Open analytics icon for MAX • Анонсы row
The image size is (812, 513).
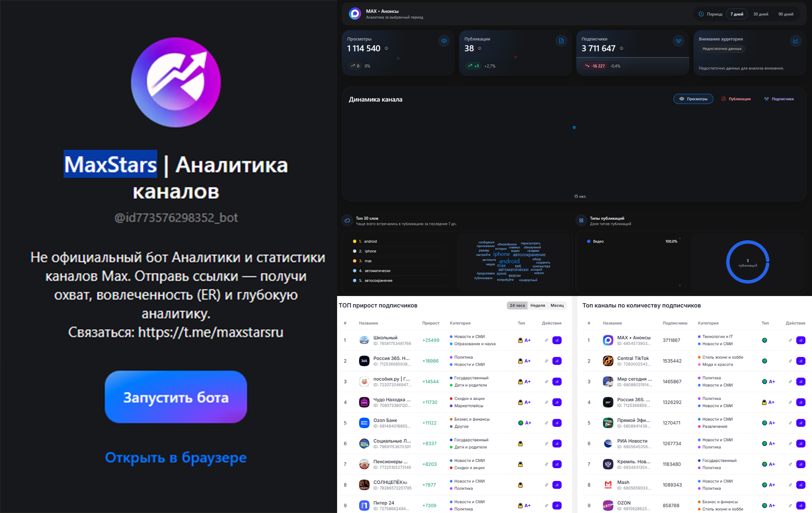click(x=801, y=340)
